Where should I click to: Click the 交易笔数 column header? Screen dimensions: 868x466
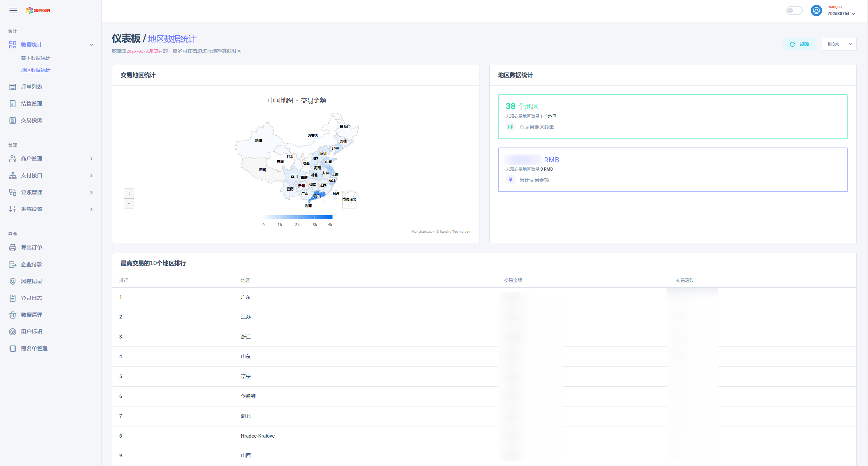(685, 281)
